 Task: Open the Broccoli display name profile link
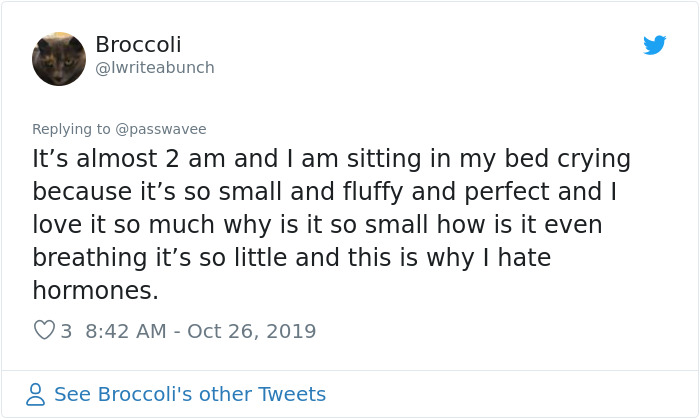tap(138, 45)
